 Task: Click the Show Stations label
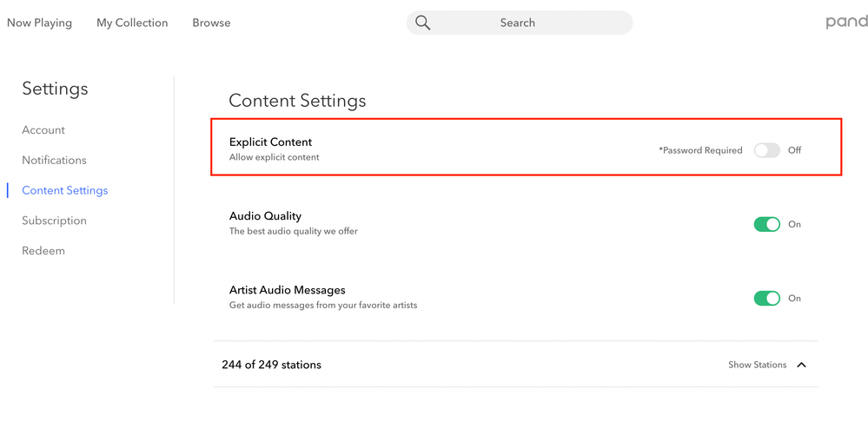pos(757,365)
